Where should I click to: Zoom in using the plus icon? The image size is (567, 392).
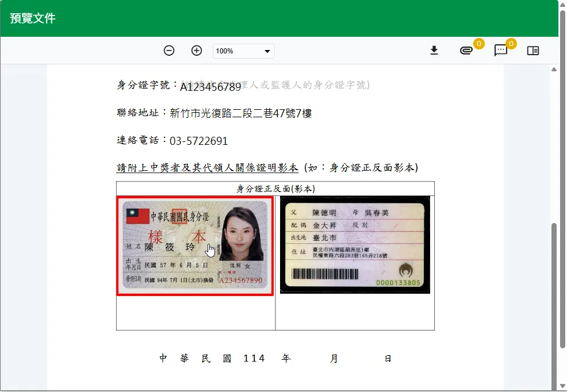pyautogui.click(x=197, y=51)
